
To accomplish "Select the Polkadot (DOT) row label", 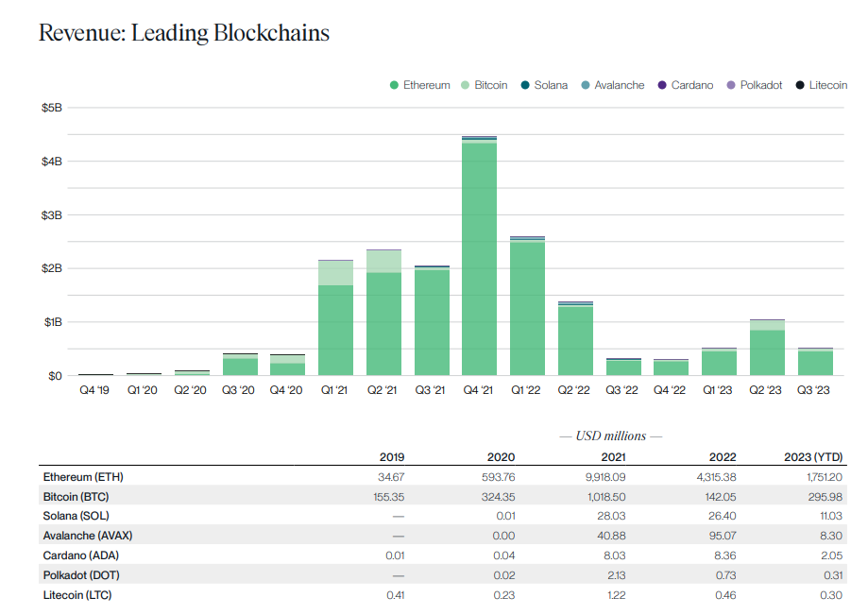I will tap(81, 575).
